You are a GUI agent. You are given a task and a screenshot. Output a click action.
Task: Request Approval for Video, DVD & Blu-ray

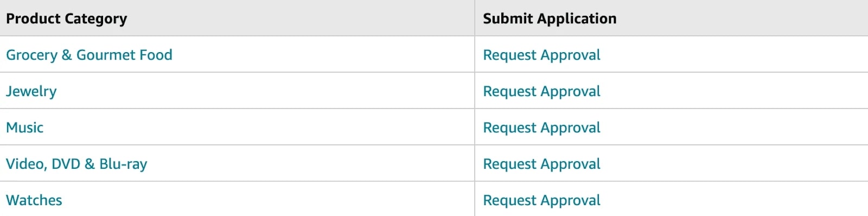click(x=541, y=164)
